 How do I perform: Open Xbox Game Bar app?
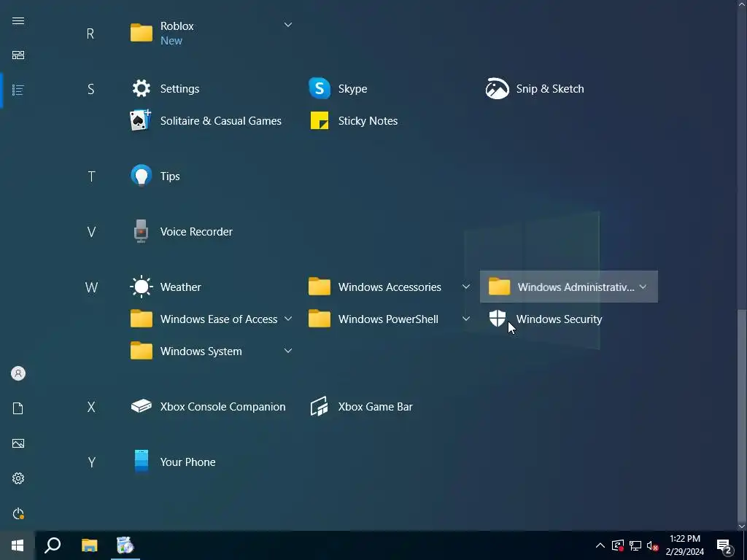(x=360, y=406)
